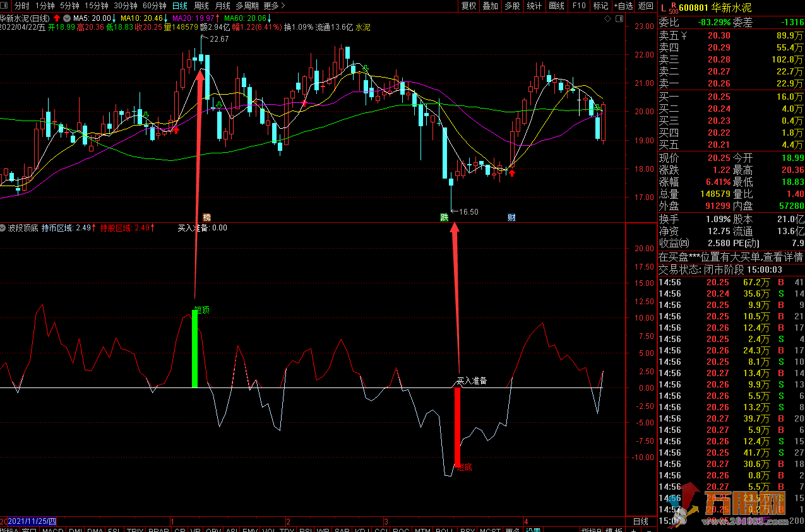Click the red up-arrow beside 华新水泥(日线)

coord(56,18)
